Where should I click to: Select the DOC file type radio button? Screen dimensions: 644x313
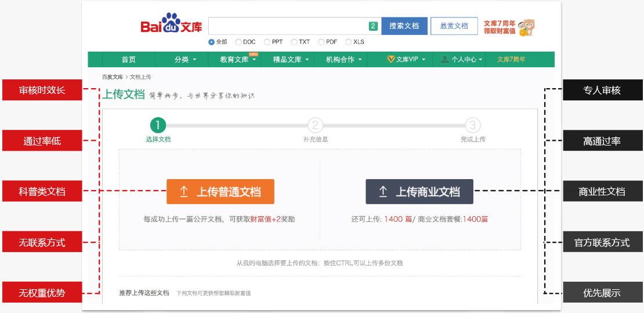click(239, 42)
